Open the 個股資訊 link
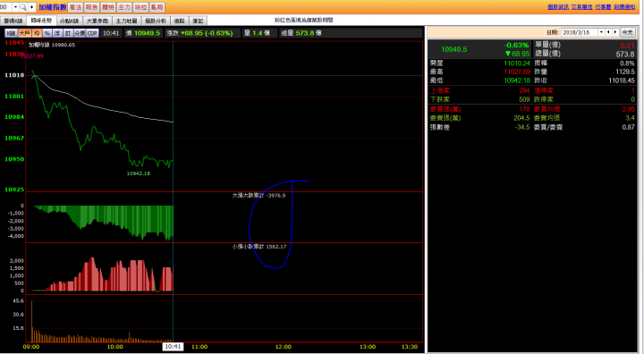 tap(558, 7)
